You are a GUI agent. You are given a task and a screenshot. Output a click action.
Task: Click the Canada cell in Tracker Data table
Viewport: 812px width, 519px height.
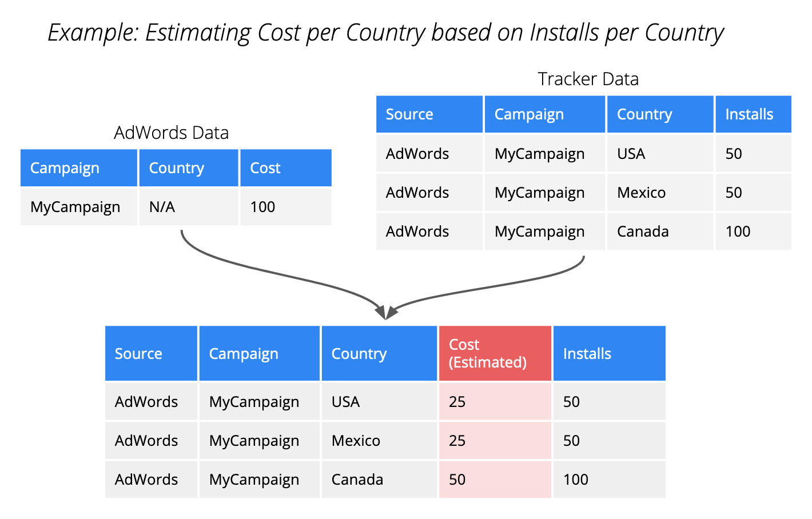660,231
